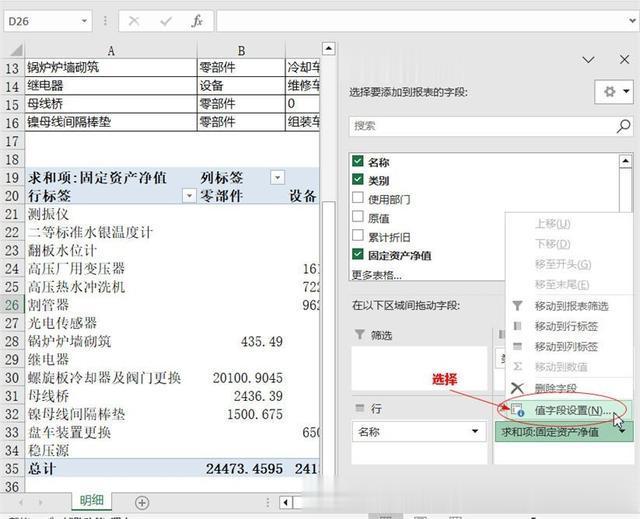Image resolution: width=640 pixels, height=519 pixels.
Task: Choose 移动到列标签 menu entry
Action: [x=566, y=347]
